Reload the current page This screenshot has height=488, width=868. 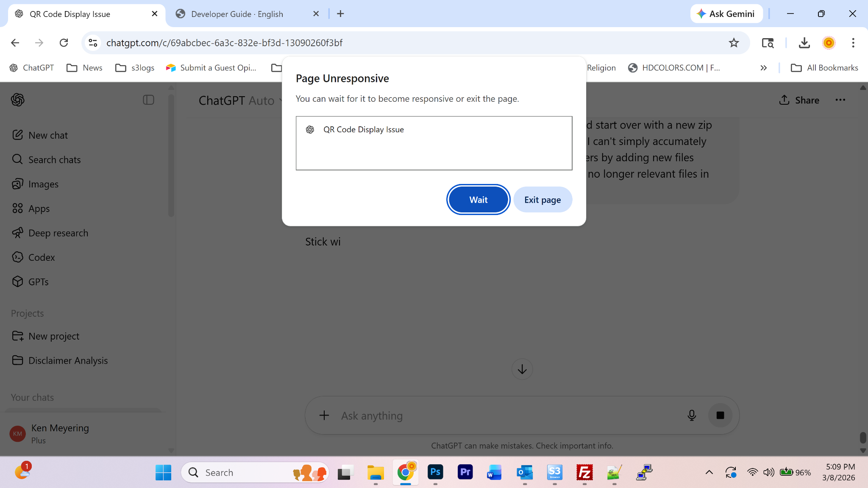(64, 43)
